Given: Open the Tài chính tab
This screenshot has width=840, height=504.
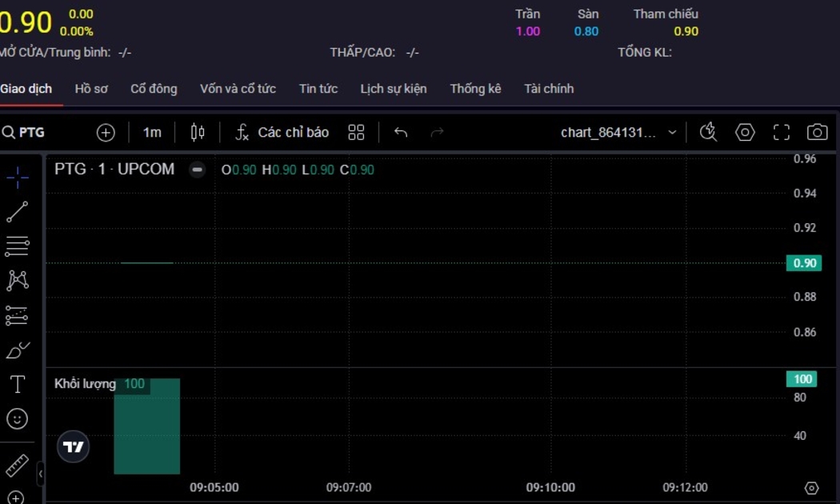Looking at the screenshot, I should pyautogui.click(x=549, y=89).
